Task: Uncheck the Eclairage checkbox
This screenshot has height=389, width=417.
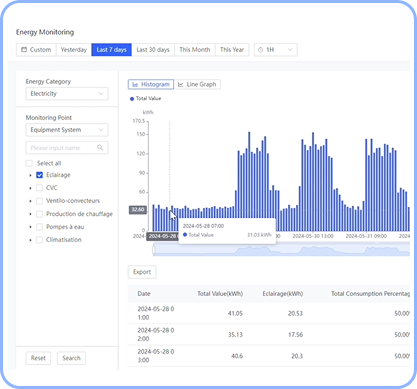Action: click(x=39, y=175)
